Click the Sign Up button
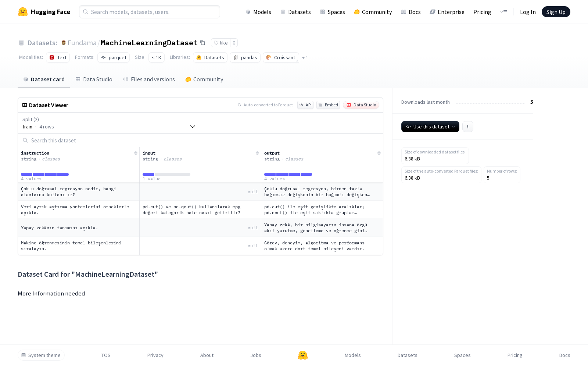The width and height of the screenshot is (588, 368). [556, 12]
